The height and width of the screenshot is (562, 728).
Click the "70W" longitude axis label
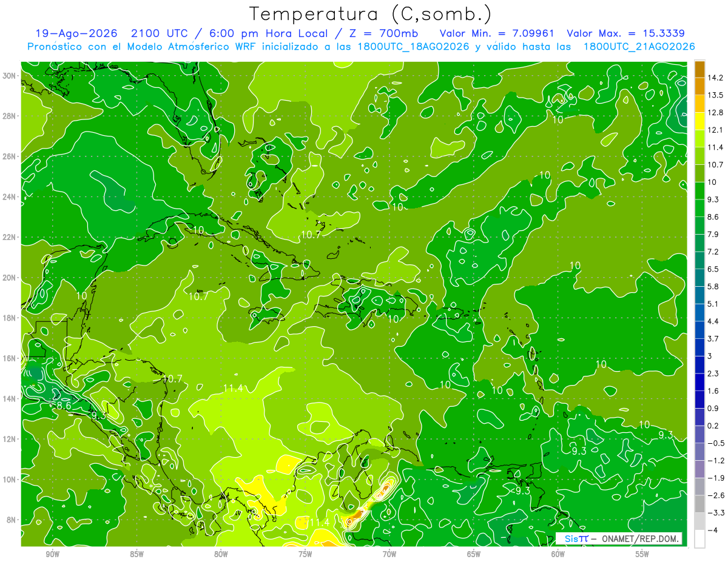click(389, 554)
